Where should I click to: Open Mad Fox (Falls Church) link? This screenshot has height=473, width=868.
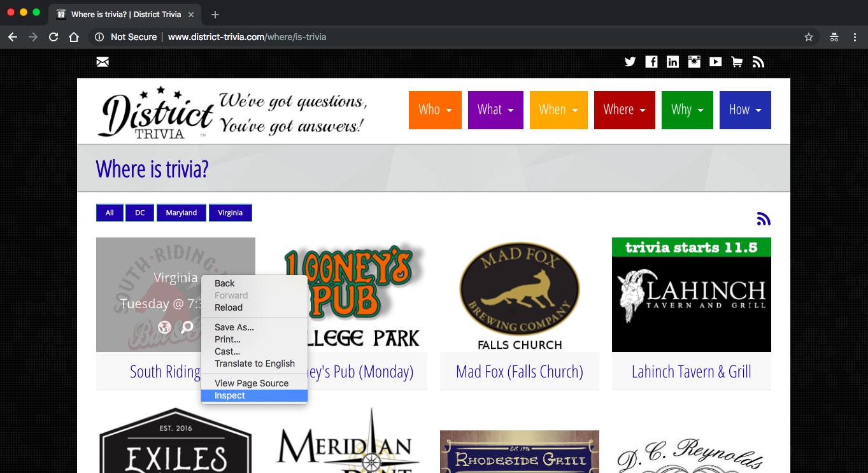tap(520, 372)
